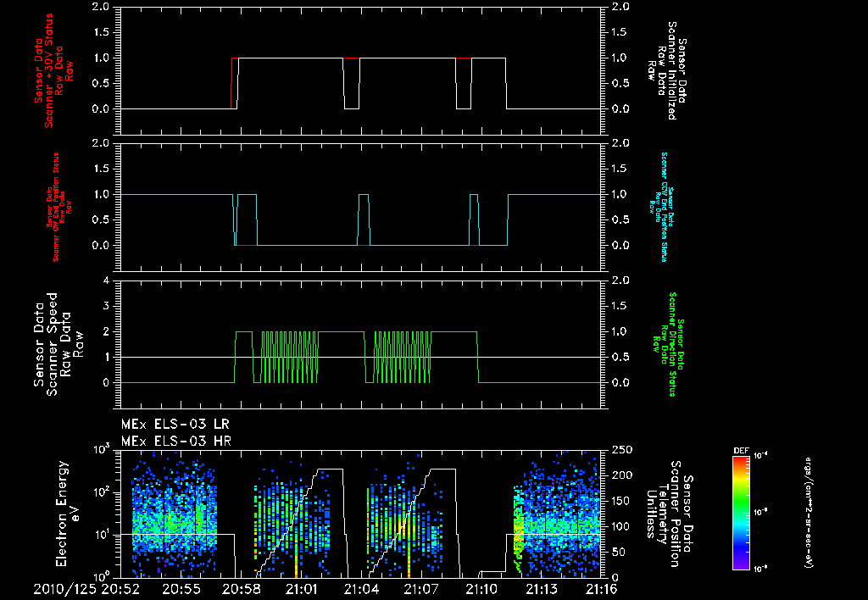Click the white 'Scanner Initialized' axis title
Screen dimensions: 868x600
(672, 70)
